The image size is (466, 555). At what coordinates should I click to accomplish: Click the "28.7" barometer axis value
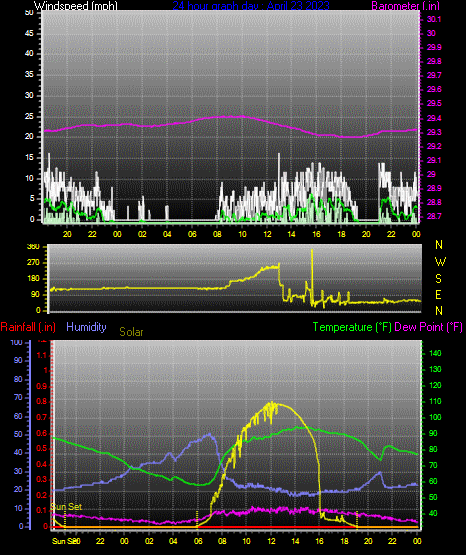point(434,216)
